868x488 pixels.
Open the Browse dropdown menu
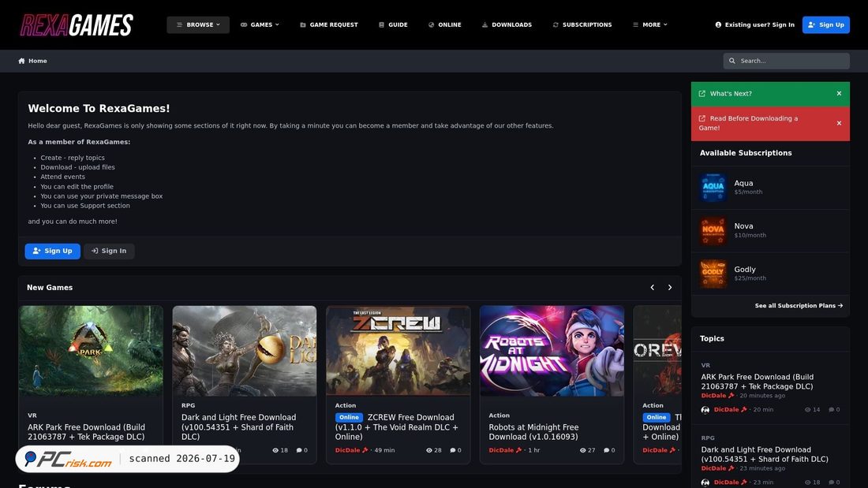click(198, 25)
